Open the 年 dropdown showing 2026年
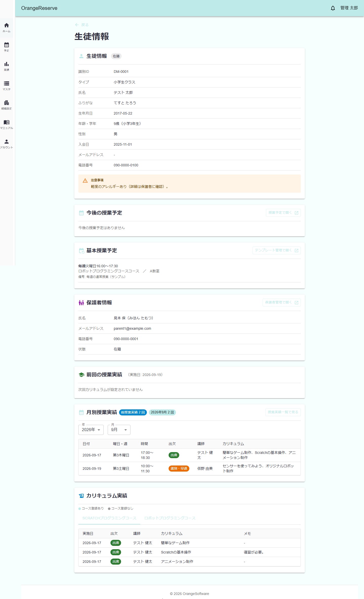Image resolution: width=364 pixels, height=599 pixels. point(91,430)
